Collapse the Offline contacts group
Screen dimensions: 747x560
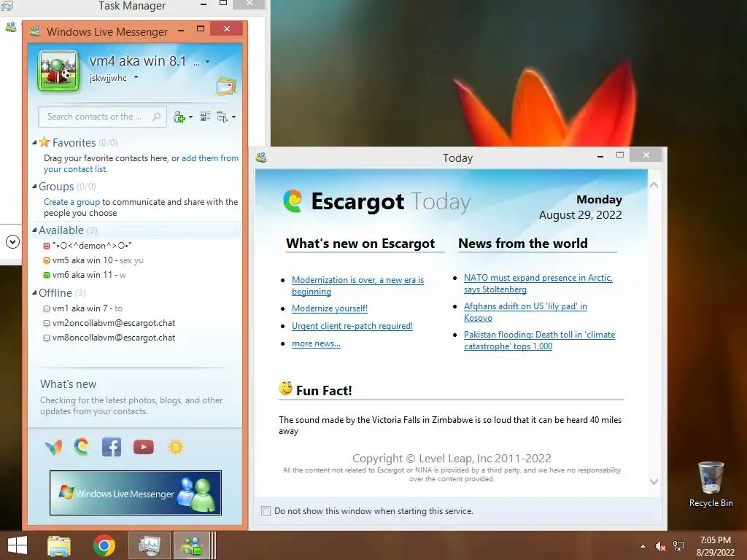[34, 293]
